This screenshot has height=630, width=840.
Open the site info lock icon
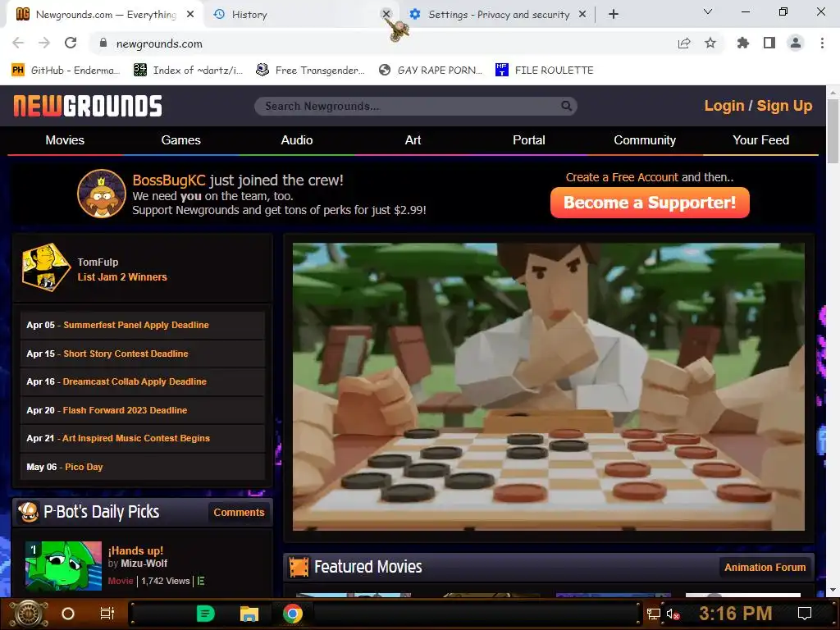pyautogui.click(x=103, y=43)
